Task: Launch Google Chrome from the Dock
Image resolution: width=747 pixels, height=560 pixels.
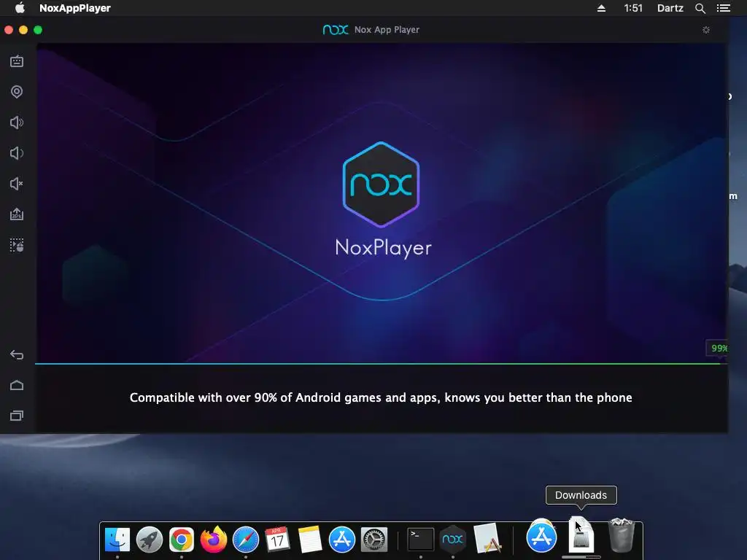Action: pos(182,540)
